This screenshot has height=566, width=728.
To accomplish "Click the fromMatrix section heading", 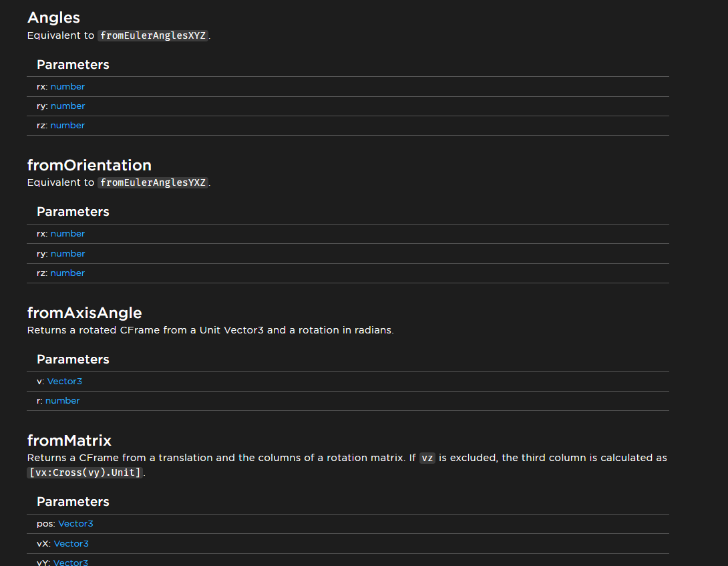I will point(69,440).
